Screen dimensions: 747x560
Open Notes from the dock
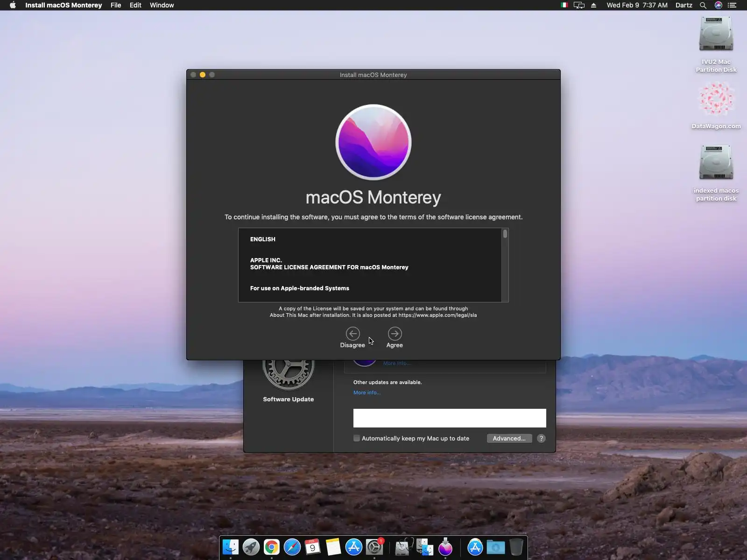click(333, 547)
